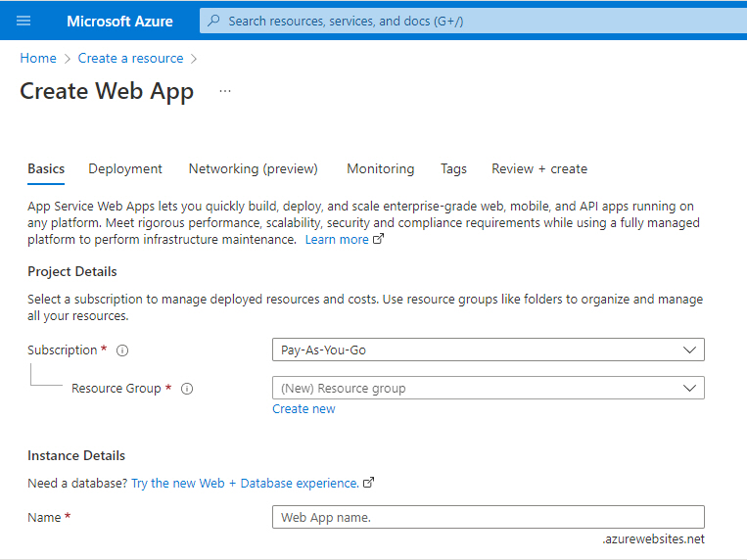Viewport: 747px width, 560px height.
Task: Expand the Subscription Pay-As-You-Go dropdown
Action: point(489,350)
